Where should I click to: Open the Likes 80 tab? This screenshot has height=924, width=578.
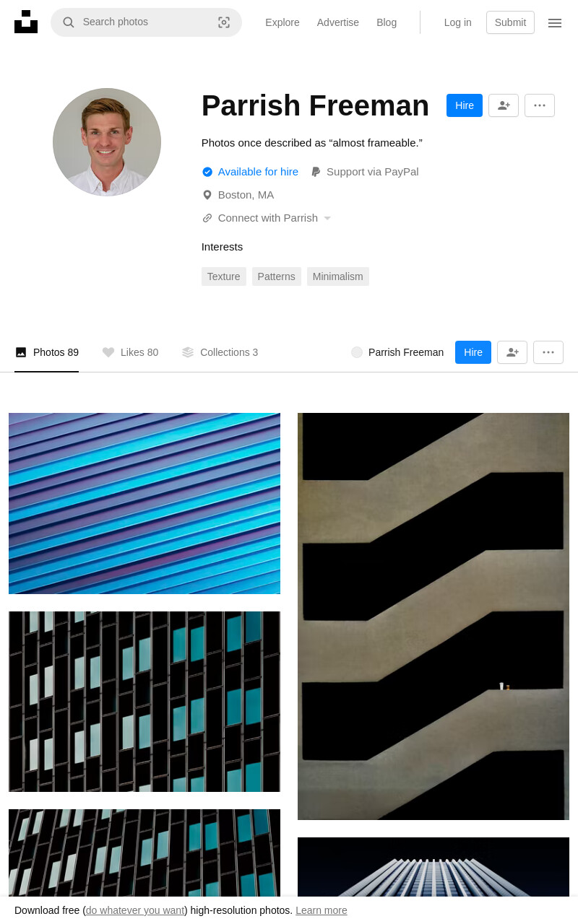[130, 352]
